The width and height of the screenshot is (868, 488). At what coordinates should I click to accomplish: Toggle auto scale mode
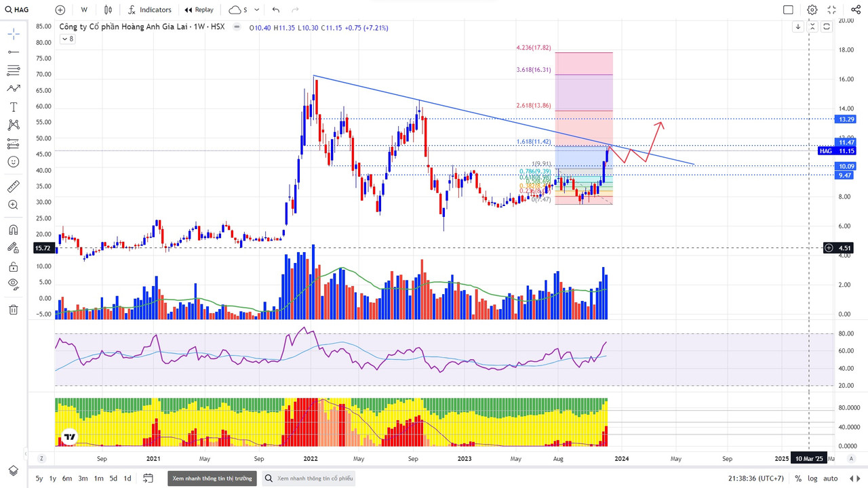(831, 479)
